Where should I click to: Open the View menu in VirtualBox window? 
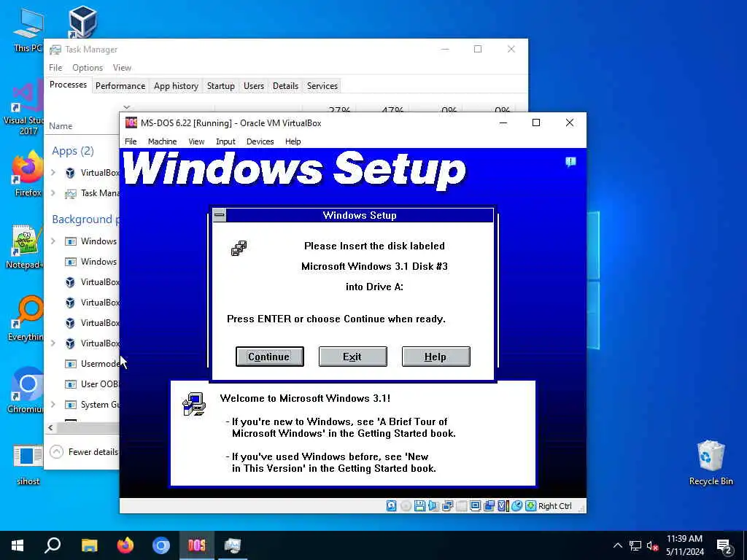pos(196,141)
